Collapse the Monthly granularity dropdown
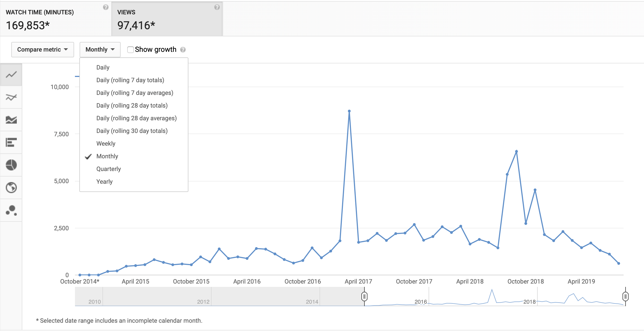Viewport: 644px width, 331px height. (100, 50)
